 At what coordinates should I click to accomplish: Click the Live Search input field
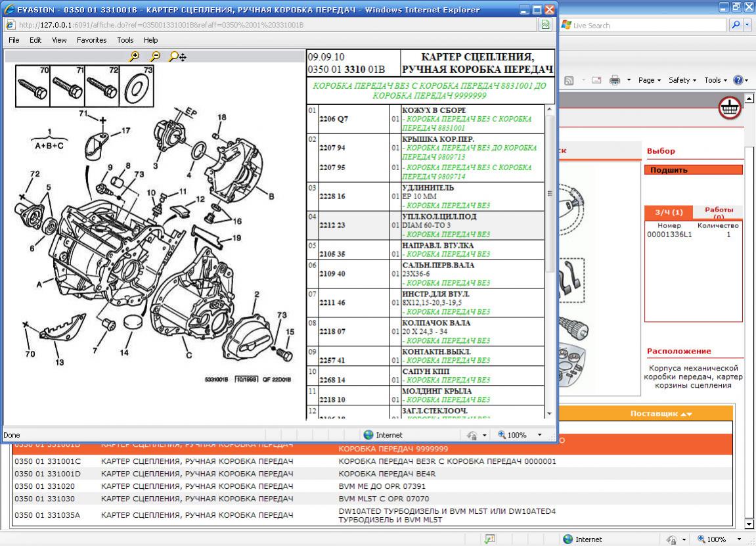point(648,25)
